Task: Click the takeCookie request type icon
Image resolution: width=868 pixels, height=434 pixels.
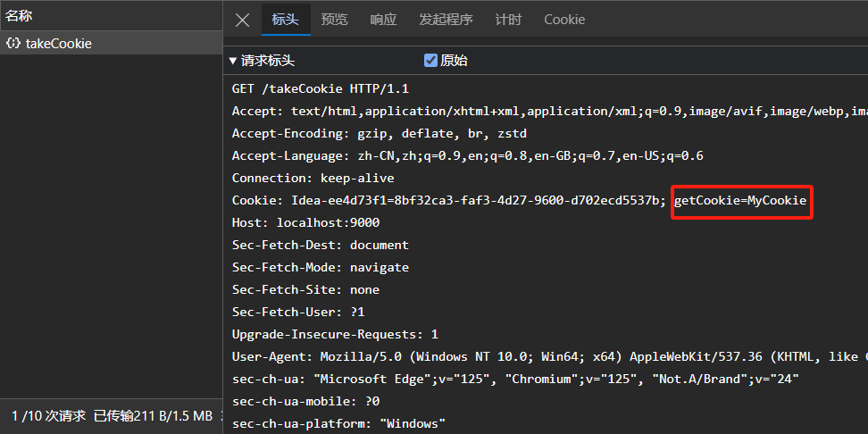Action: [13, 43]
